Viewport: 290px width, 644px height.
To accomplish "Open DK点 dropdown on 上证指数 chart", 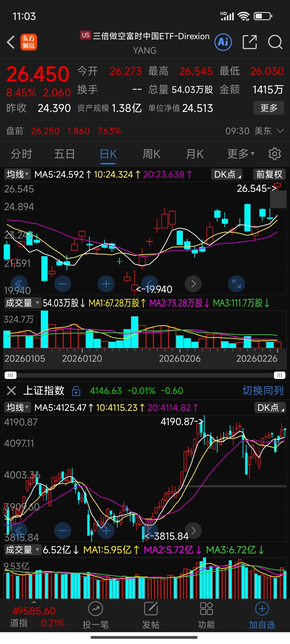I will (270, 408).
